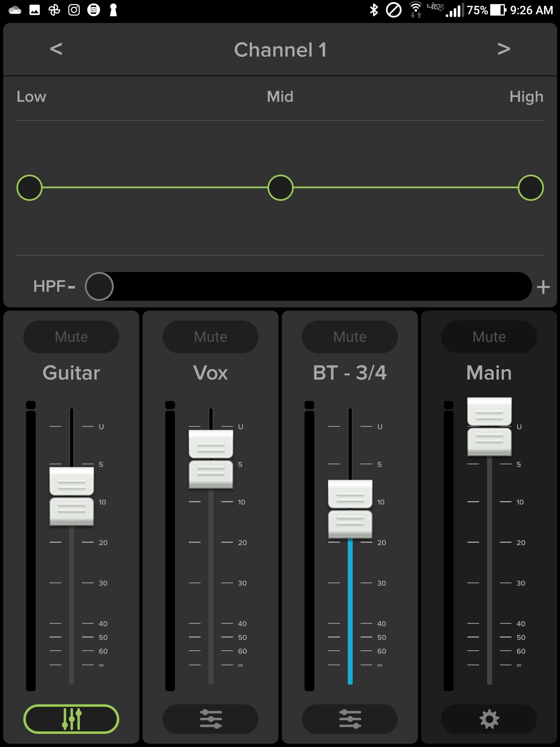
Task: Click the U mark on Vox fader scale
Action: pyautogui.click(x=241, y=427)
